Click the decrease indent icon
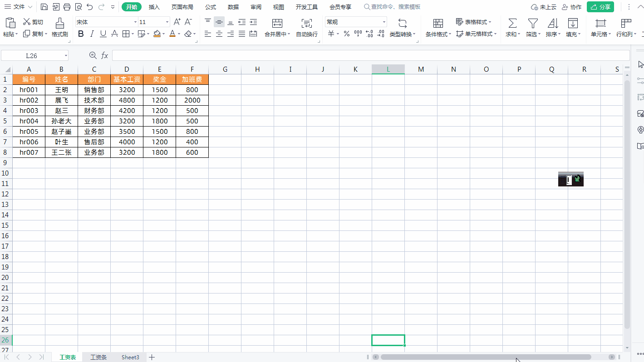This screenshot has height=362, width=644. coord(242,22)
